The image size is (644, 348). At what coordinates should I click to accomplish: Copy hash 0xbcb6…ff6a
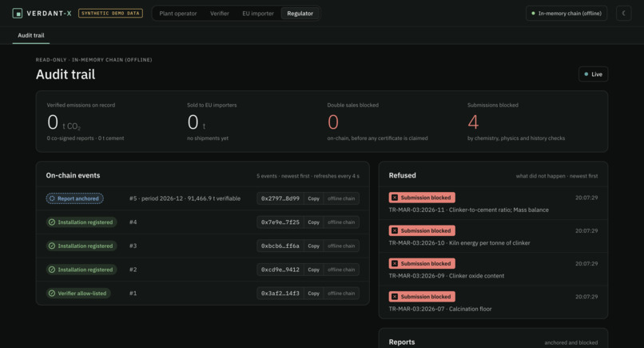[313, 246]
